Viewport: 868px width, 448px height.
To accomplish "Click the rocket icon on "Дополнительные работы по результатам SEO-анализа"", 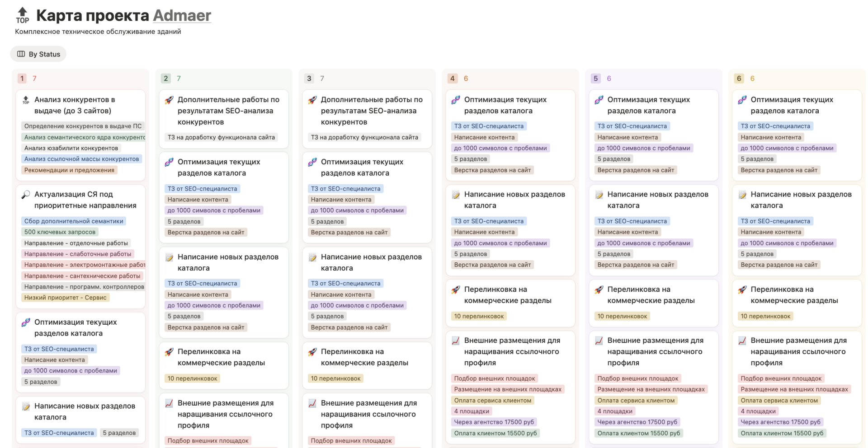I will pyautogui.click(x=170, y=99).
